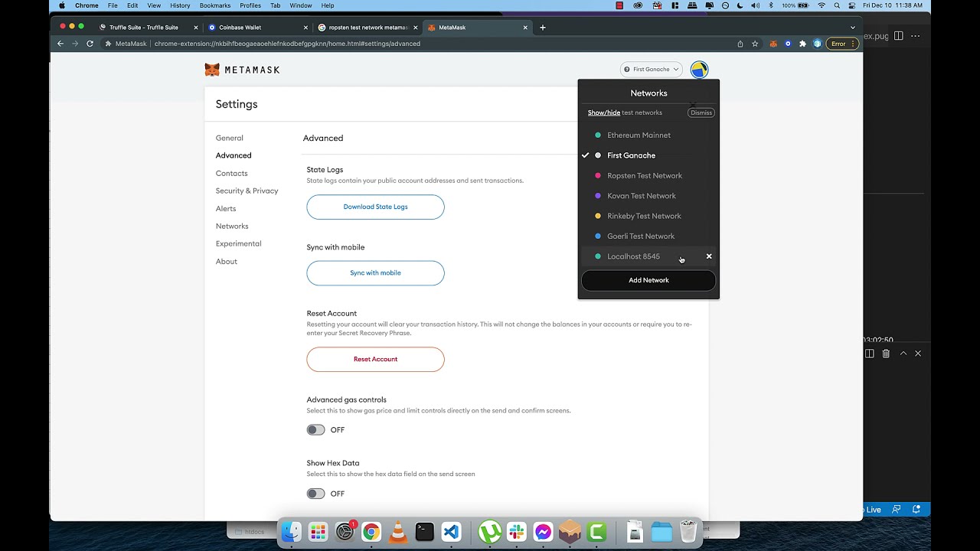Open Finder from the Dock
The image size is (980, 551).
tap(291, 531)
